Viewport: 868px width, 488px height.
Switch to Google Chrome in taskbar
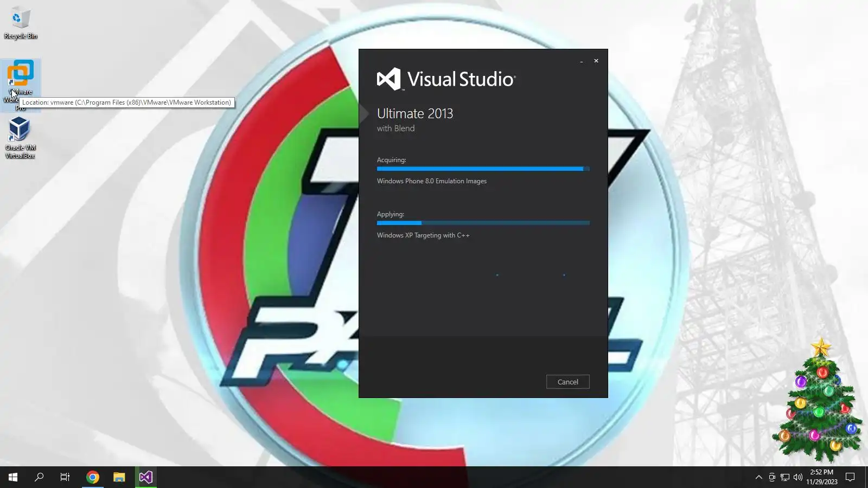(x=93, y=477)
